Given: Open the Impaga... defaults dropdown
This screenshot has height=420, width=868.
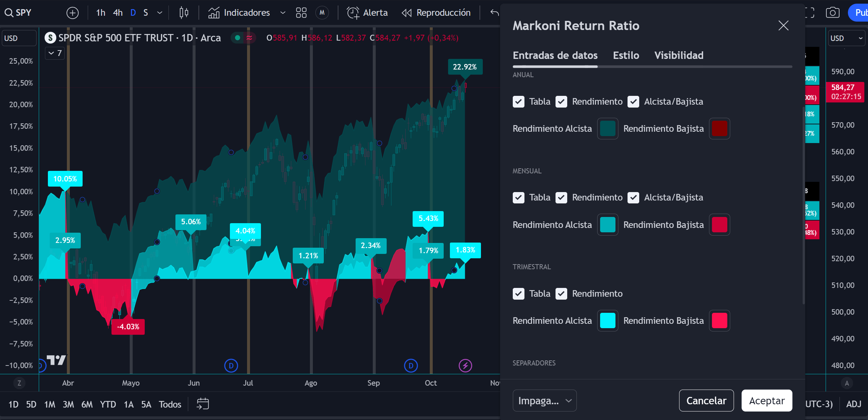Looking at the screenshot, I should [x=545, y=401].
